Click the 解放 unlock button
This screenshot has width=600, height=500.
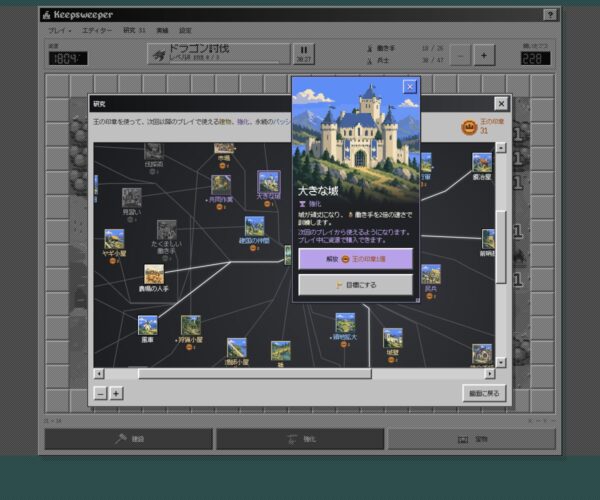355,259
